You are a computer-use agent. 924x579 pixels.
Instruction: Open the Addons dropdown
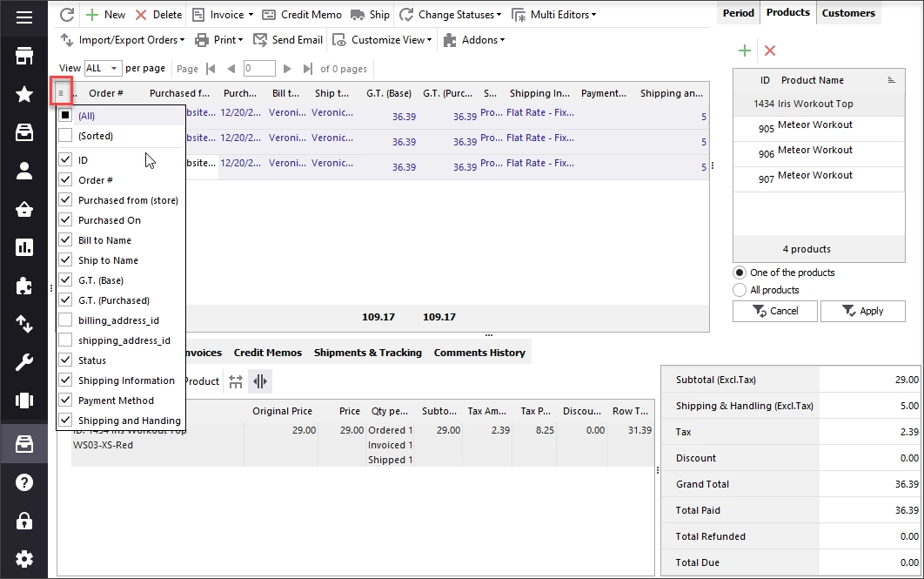pos(474,40)
